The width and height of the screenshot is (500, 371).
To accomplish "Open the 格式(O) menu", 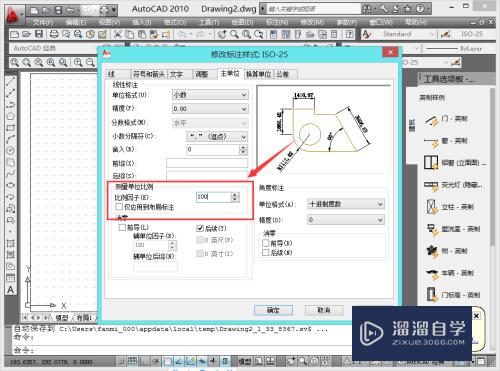I will click(x=175, y=22).
